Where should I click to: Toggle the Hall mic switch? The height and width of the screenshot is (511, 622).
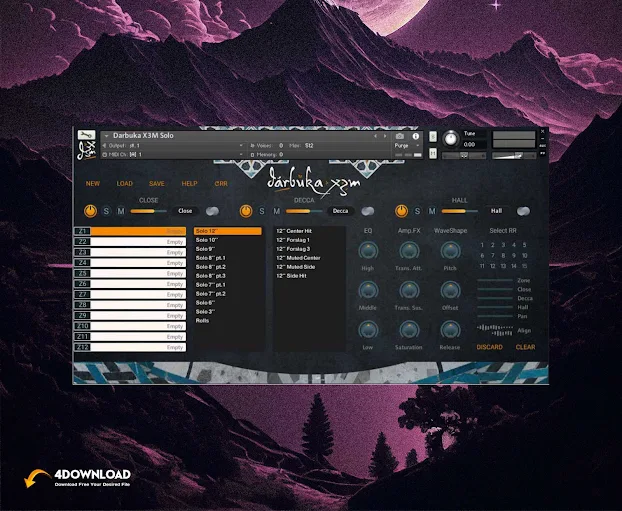(523, 211)
